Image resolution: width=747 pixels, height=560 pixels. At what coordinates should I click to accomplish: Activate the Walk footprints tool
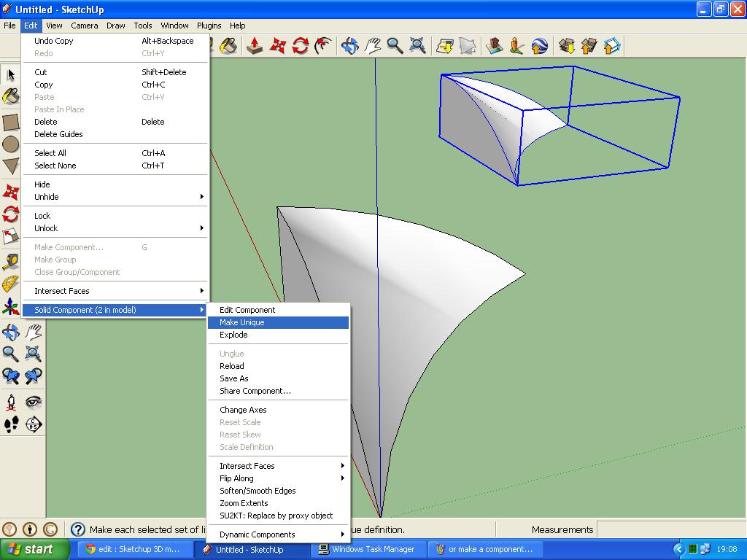10,424
